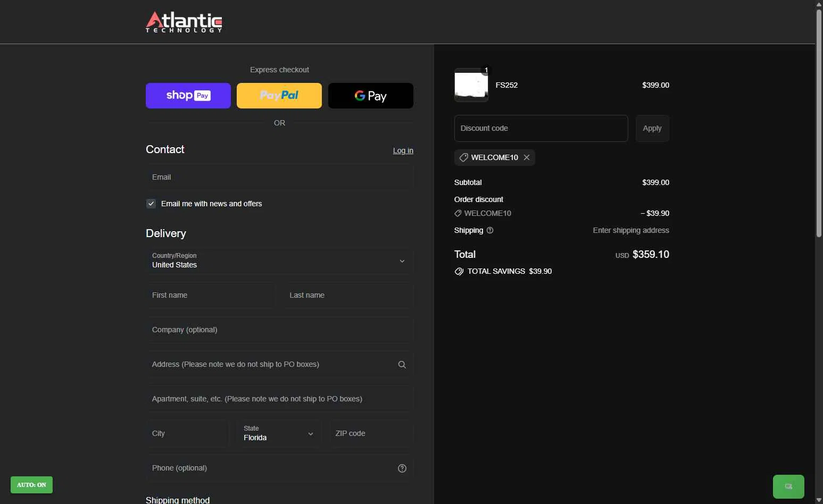Uncheck Email me with news and offers
Viewport: 823px width, 504px height.
point(151,204)
